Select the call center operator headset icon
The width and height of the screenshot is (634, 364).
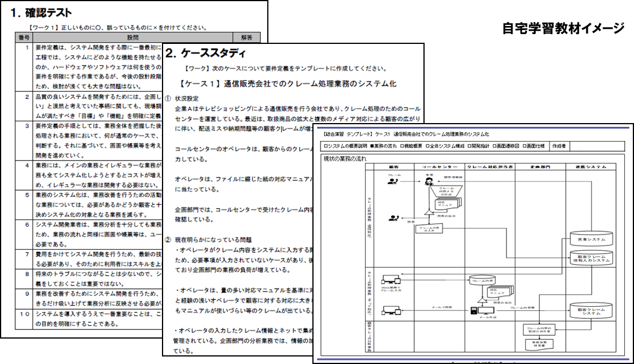(429, 181)
